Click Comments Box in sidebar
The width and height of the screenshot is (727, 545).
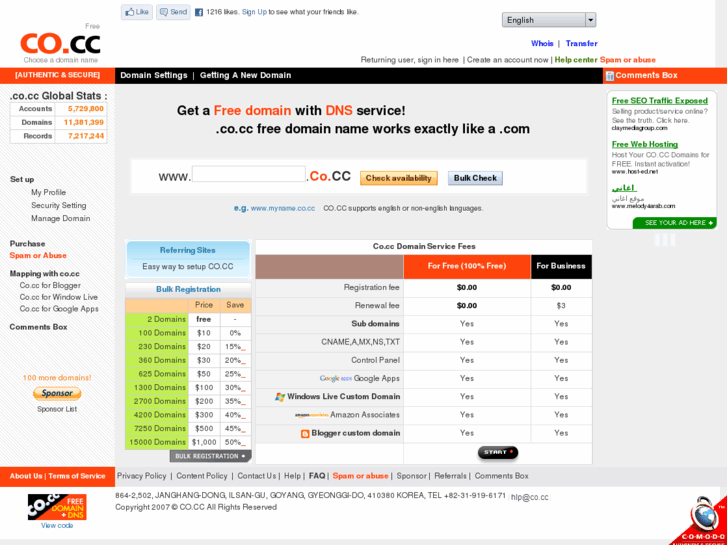coord(38,327)
